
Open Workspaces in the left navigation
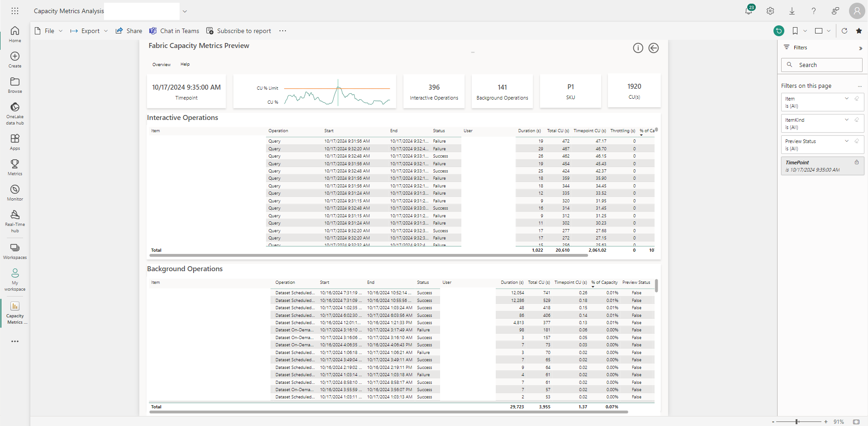(15, 251)
